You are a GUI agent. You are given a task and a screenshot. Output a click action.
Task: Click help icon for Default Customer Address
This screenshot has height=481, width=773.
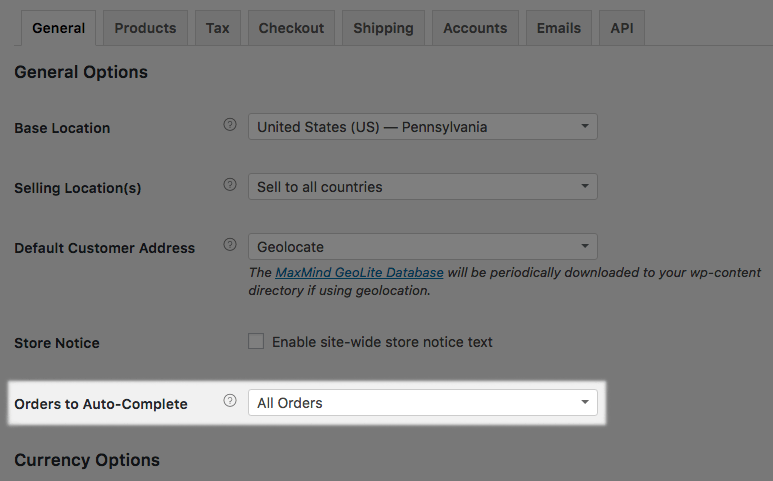tap(230, 245)
